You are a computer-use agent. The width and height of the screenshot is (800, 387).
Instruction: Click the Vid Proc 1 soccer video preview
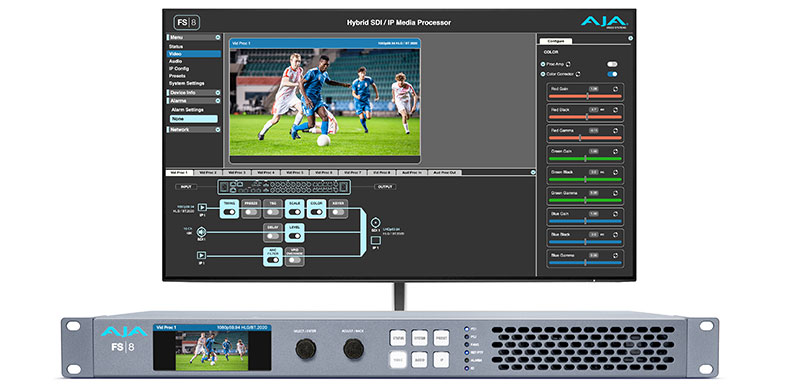[x=324, y=102]
